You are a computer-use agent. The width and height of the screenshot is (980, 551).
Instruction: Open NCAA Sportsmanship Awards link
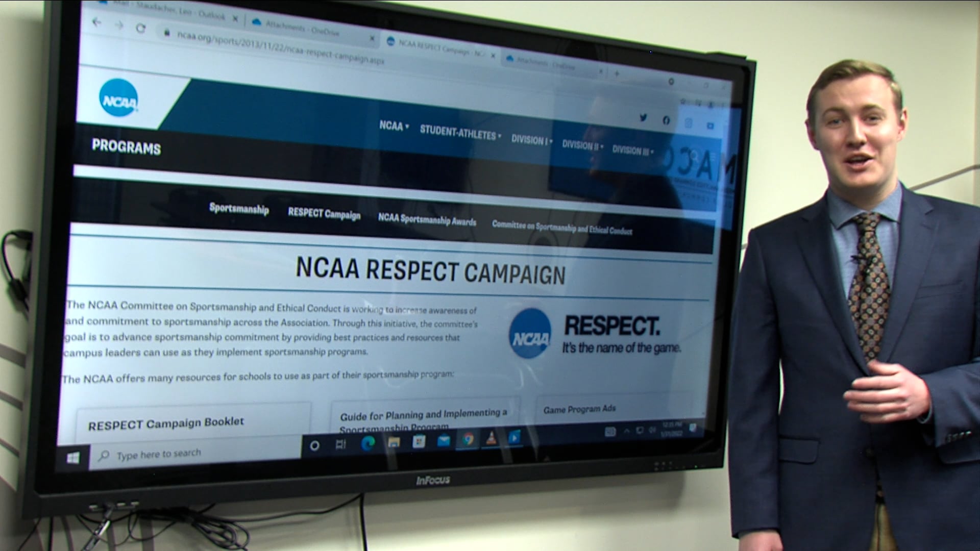click(427, 219)
